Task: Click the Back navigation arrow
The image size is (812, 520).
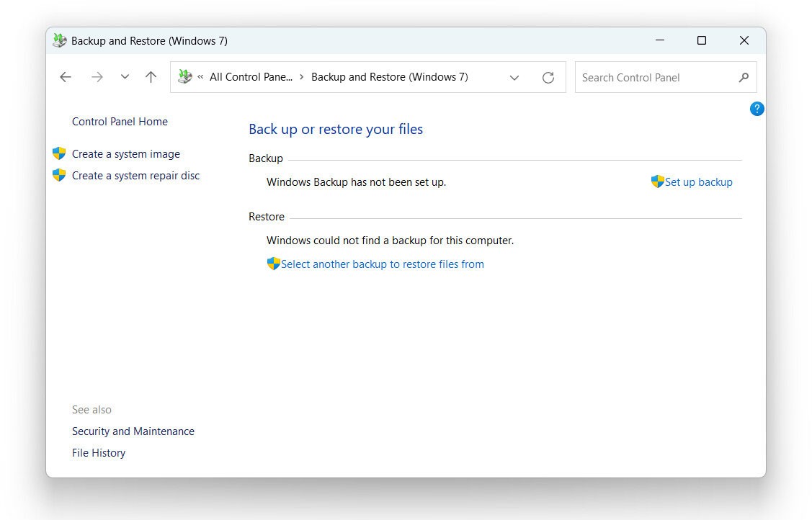Action: 66,77
